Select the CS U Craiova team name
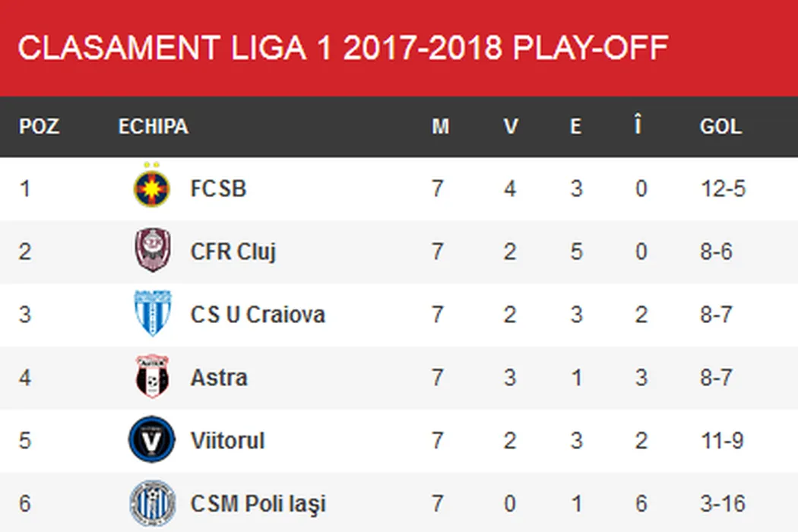The image size is (798, 532). 258,315
